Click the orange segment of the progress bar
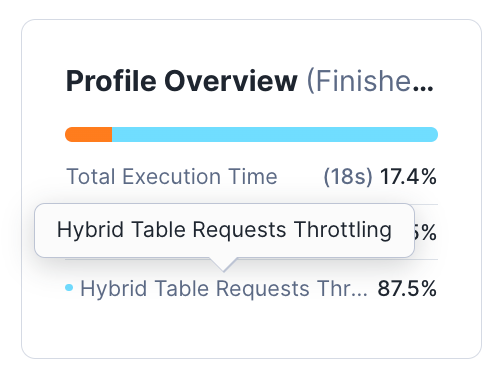This screenshot has width=504, height=382. (x=88, y=134)
